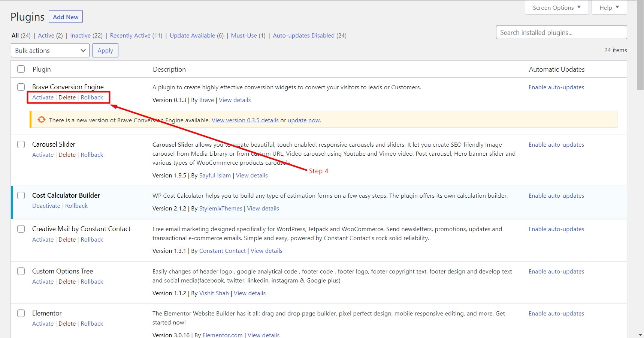Enable auto-updates for Brave Conversion Engine
Screen dimensions: 644x338
pos(556,87)
